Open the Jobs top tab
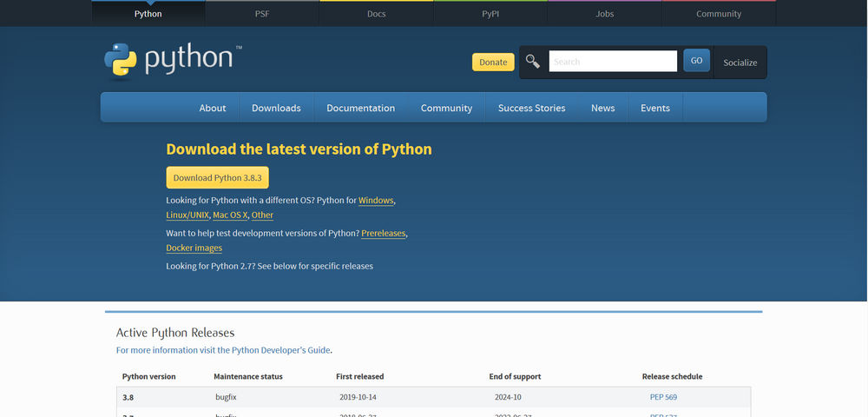This screenshot has width=868, height=417. (x=604, y=14)
